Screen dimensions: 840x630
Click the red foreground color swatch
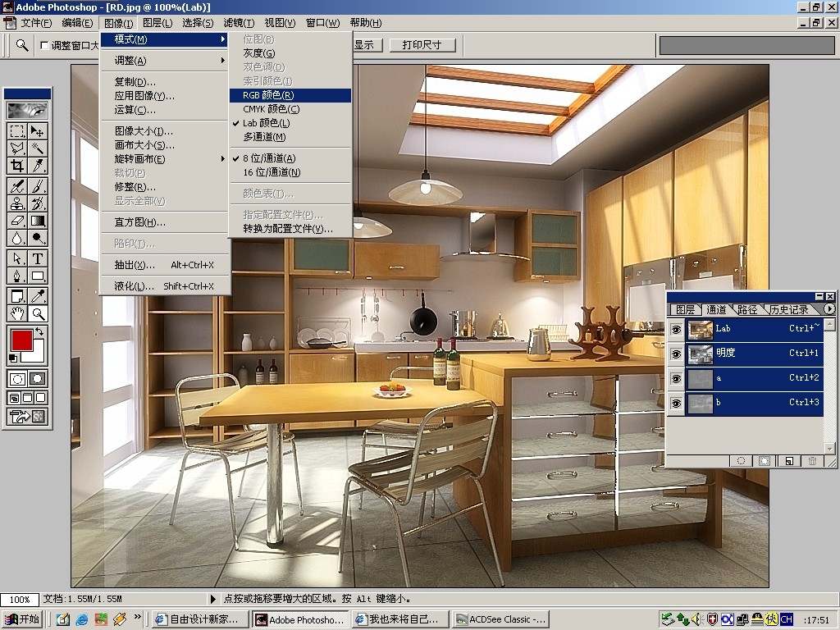click(x=21, y=340)
